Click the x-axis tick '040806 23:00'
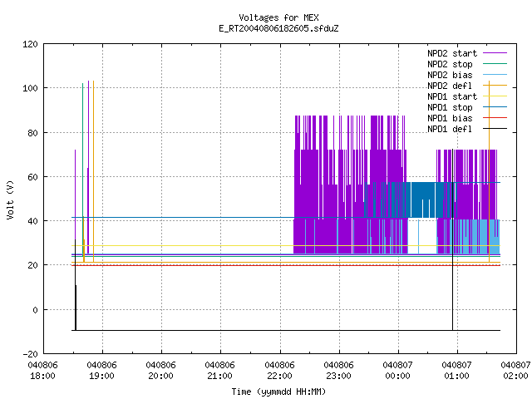The width and height of the screenshot is (532, 399). [338, 371]
